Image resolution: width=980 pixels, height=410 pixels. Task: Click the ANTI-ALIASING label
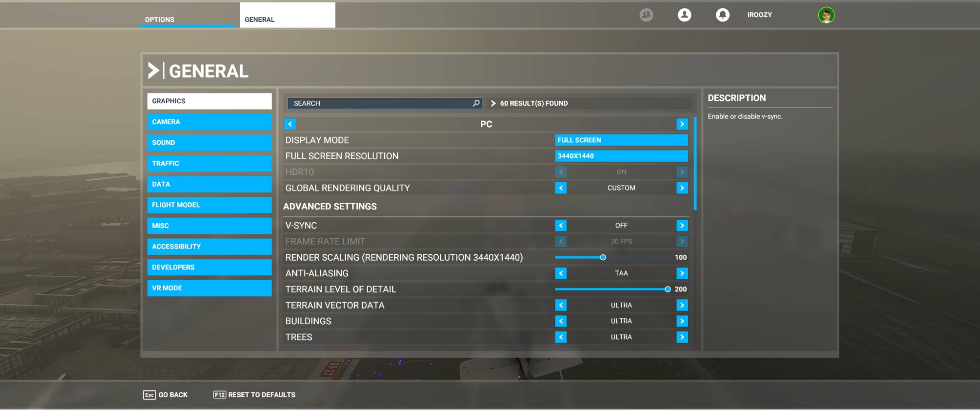317,273
